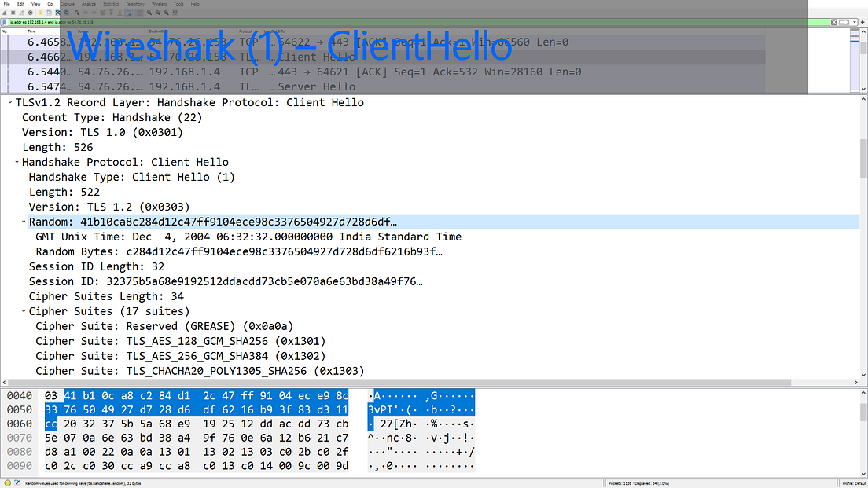Stop the running capture
868x488 pixels.
(13, 13)
